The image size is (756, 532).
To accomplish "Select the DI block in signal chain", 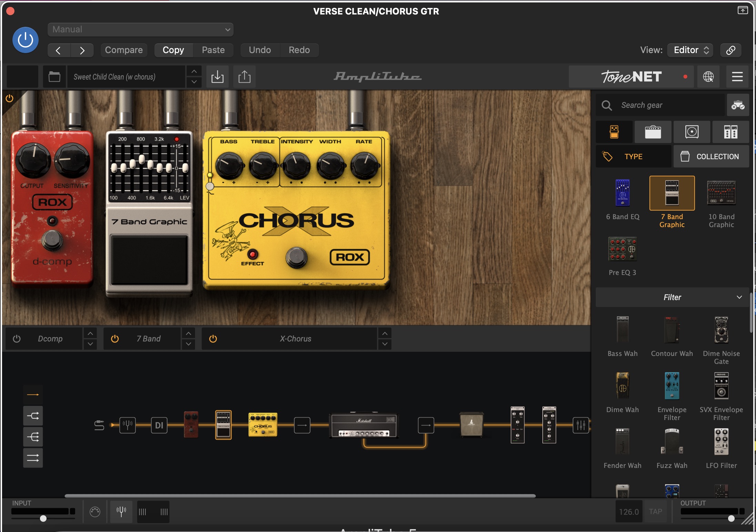I will coord(159,425).
